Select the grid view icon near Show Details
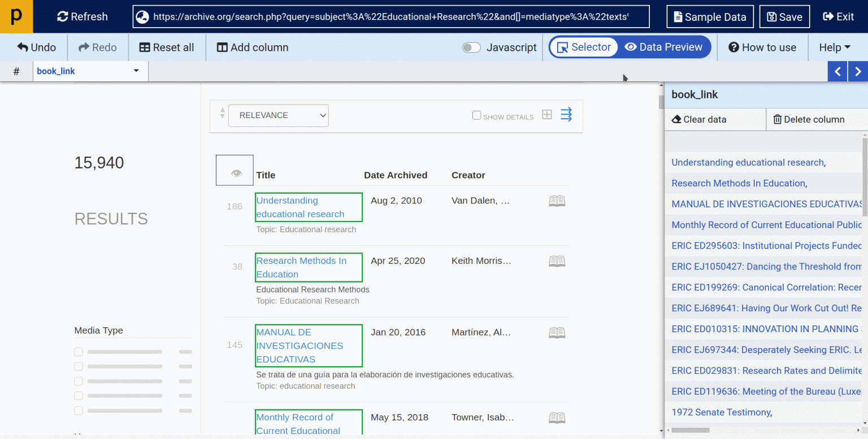 pyautogui.click(x=546, y=114)
